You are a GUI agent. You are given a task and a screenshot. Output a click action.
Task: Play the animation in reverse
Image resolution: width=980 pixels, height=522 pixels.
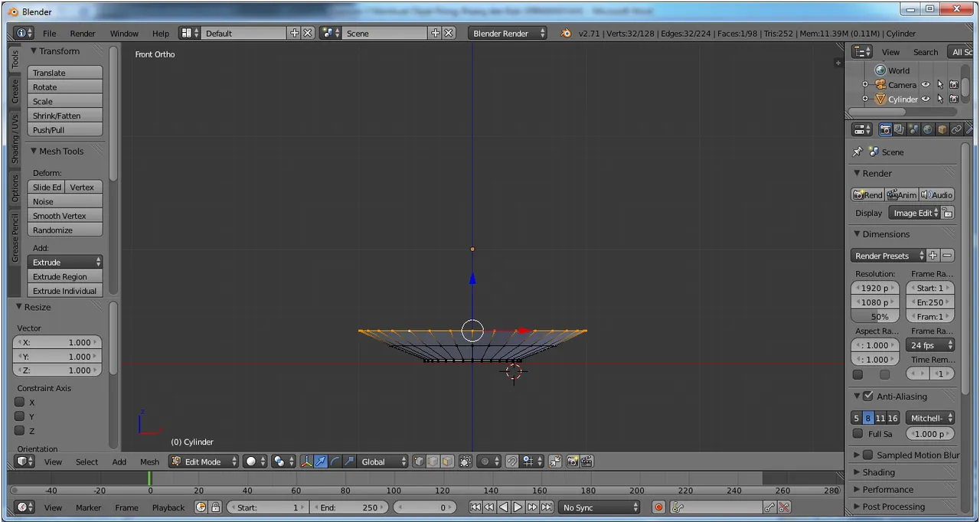[504, 507]
